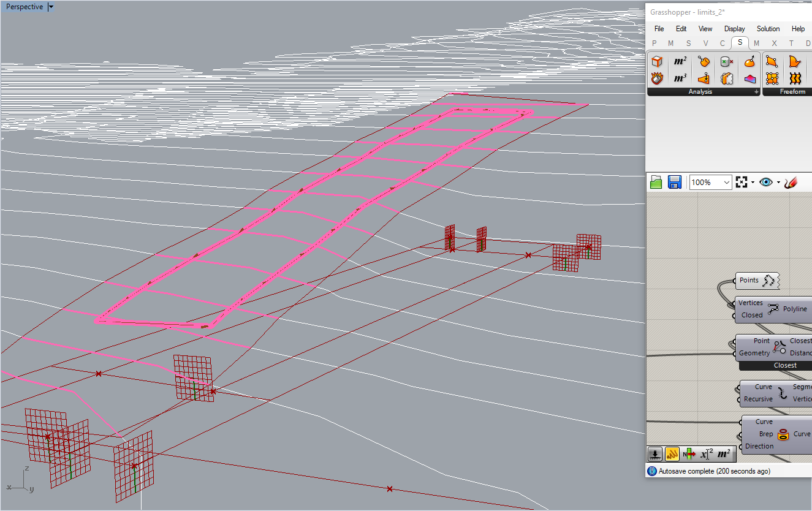Screen dimensions: 812x511
Task: Click the Perspective viewport label
Action: [25, 7]
